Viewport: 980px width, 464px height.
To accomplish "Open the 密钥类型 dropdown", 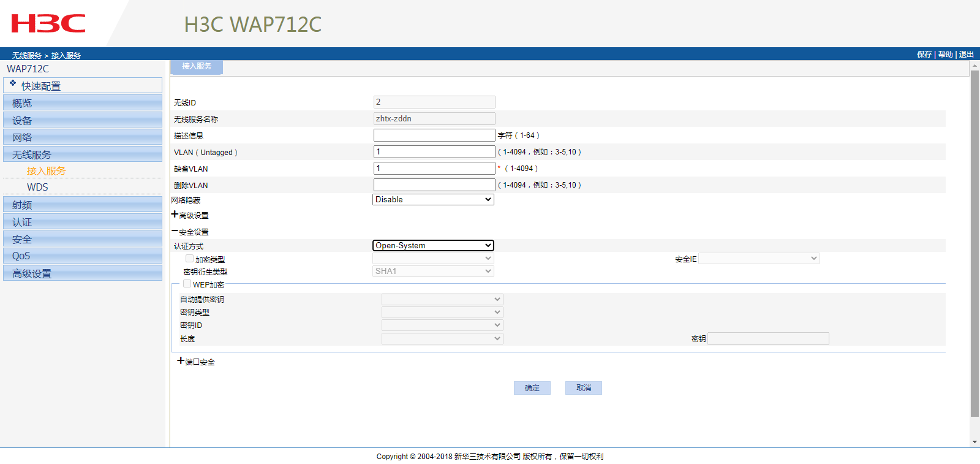I will click(x=442, y=313).
